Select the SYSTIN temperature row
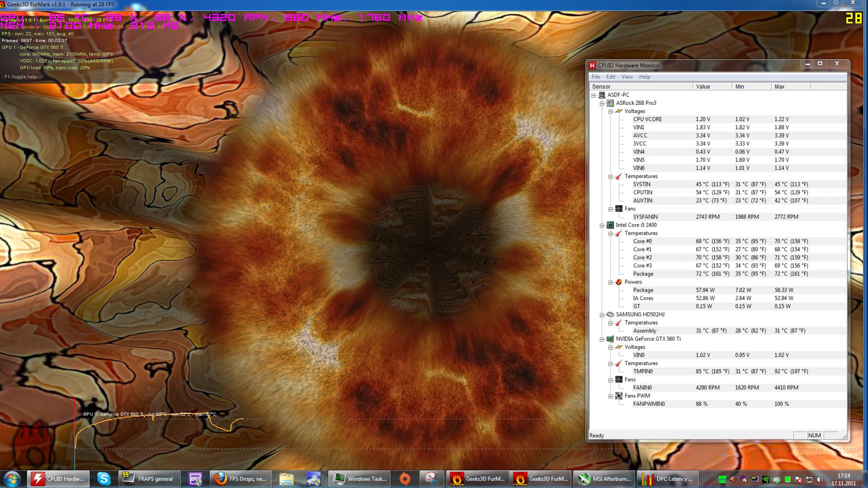The image size is (868, 488). click(x=739, y=185)
